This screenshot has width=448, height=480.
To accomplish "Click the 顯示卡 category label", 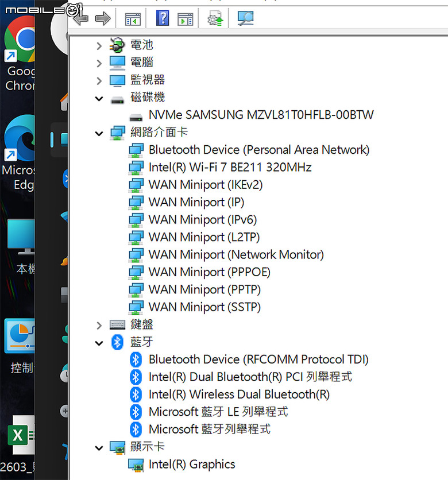I will point(147,447).
